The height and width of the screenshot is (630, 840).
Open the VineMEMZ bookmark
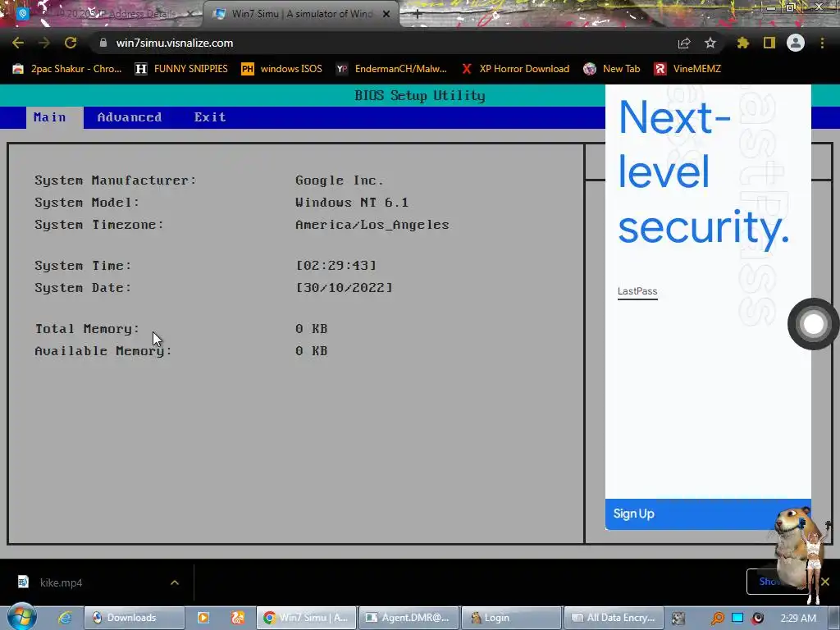coord(687,69)
